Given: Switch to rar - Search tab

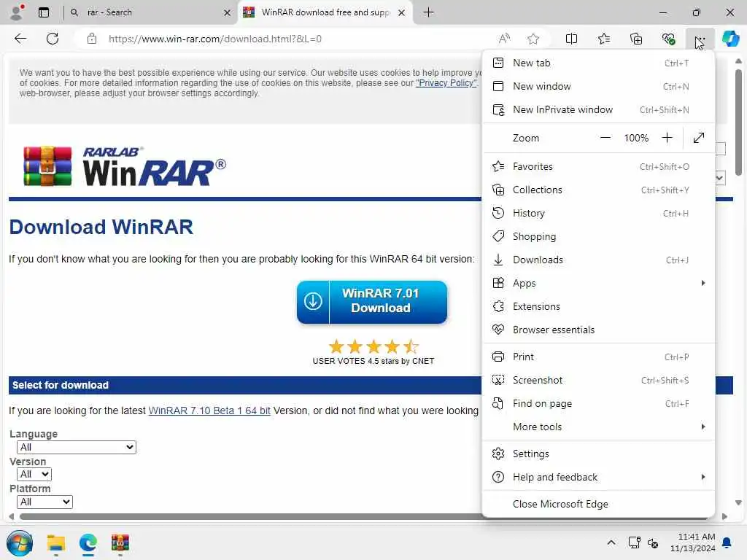Looking at the screenshot, I should [150, 12].
